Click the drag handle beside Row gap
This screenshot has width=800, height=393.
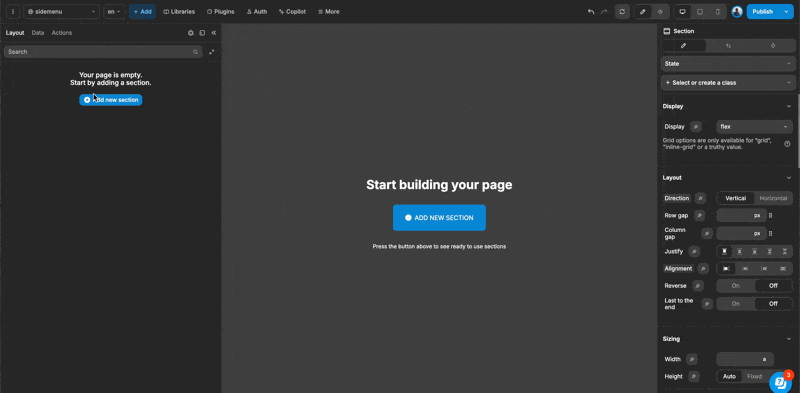point(770,215)
